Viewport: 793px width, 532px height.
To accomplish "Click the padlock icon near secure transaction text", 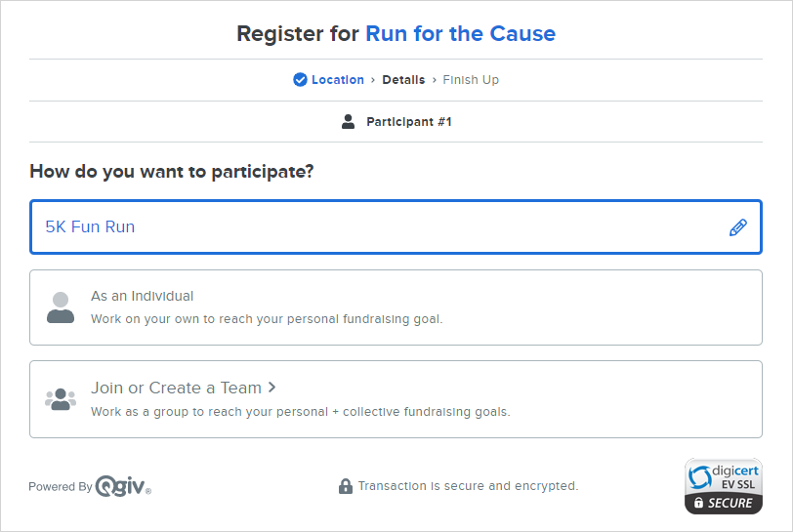I will 346,486.
